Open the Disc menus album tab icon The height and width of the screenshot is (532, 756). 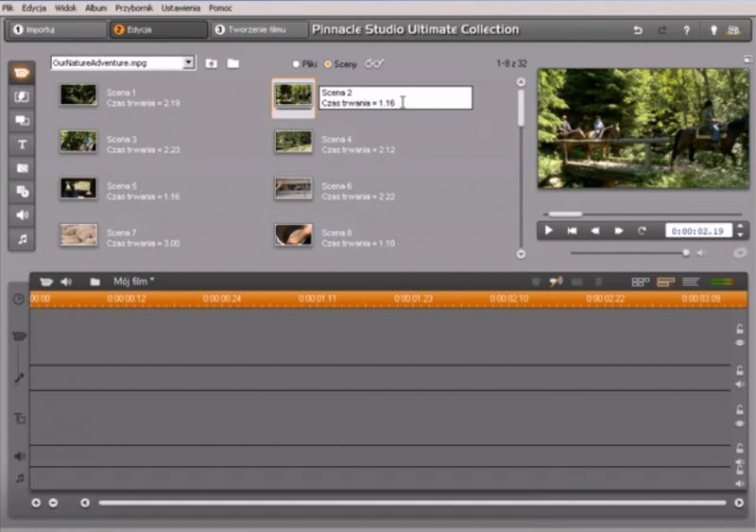coord(22,192)
